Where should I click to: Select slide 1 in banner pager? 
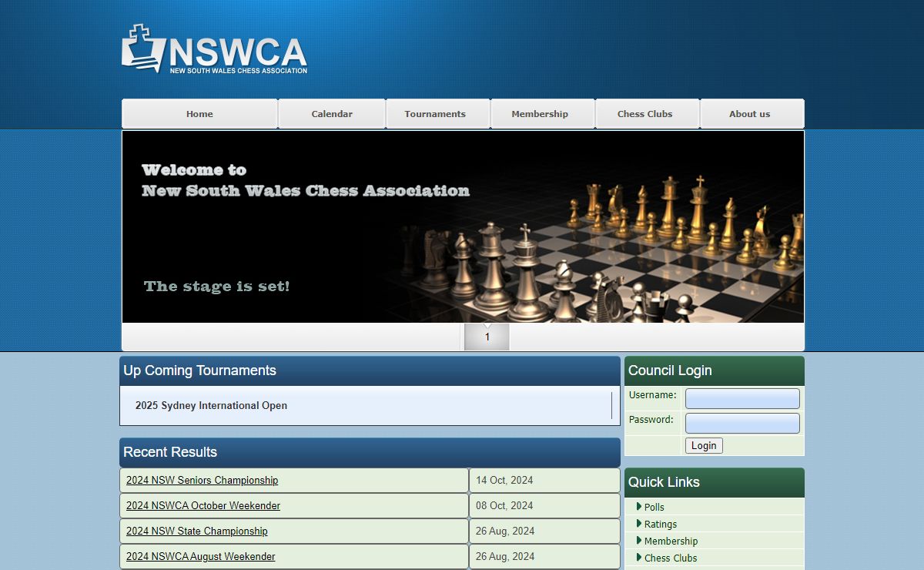tap(487, 337)
